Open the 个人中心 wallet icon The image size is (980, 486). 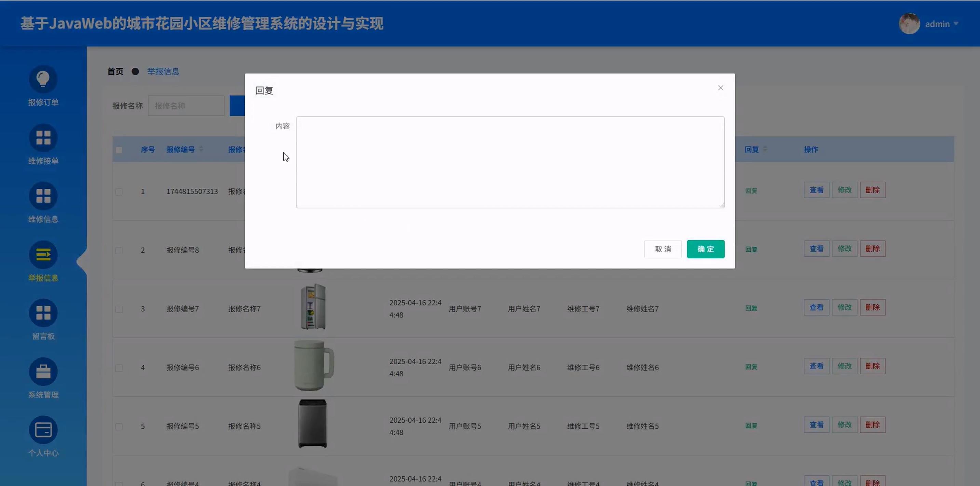43,430
